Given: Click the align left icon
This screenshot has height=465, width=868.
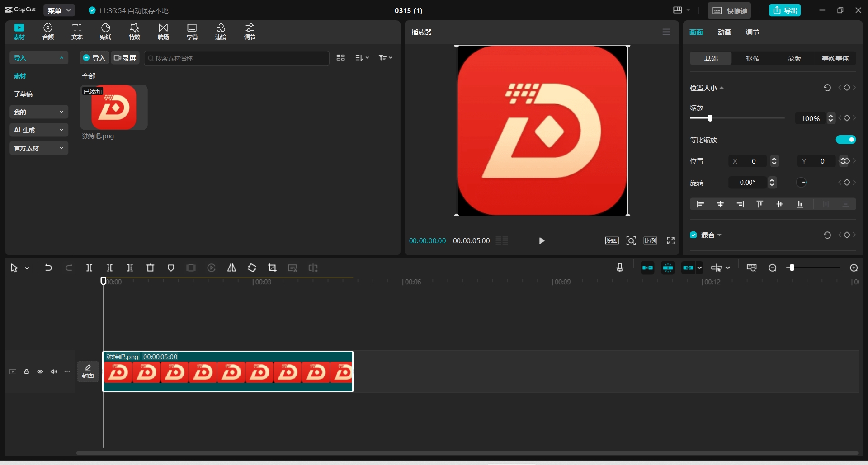Looking at the screenshot, I should (x=700, y=204).
